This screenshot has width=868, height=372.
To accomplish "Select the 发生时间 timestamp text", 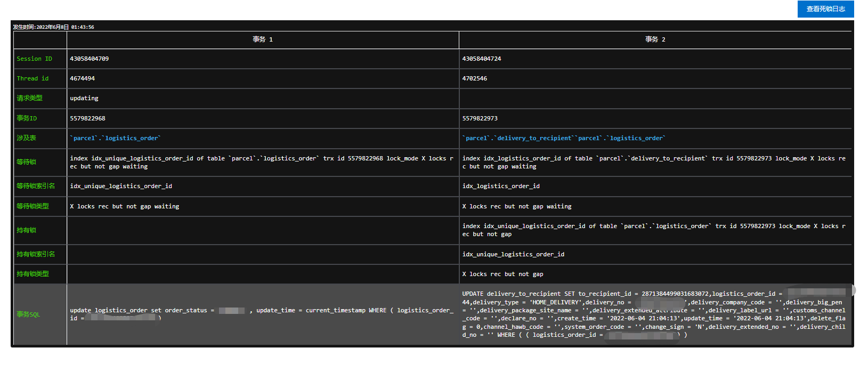I will [53, 27].
